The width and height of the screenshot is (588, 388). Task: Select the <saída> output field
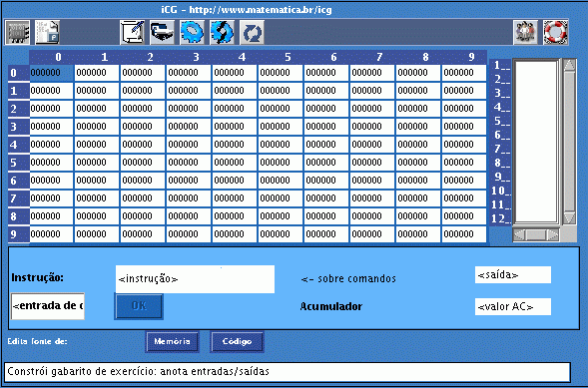pos(513,275)
